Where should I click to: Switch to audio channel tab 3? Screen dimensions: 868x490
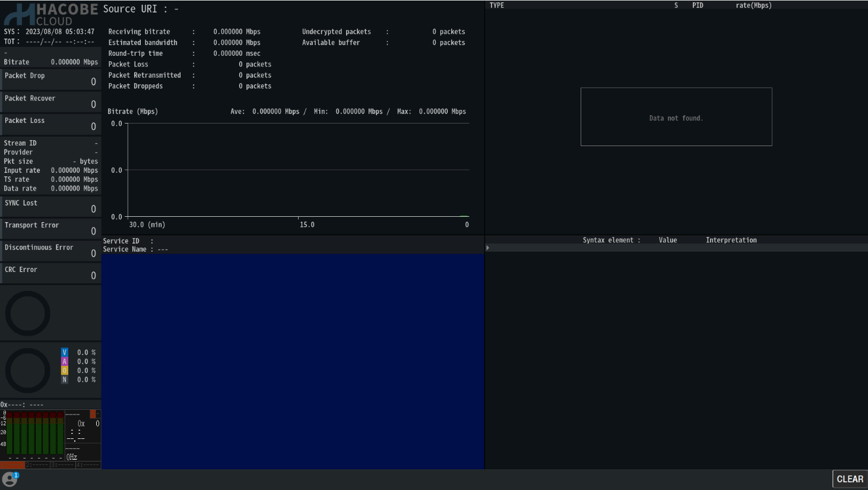(62, 465)
